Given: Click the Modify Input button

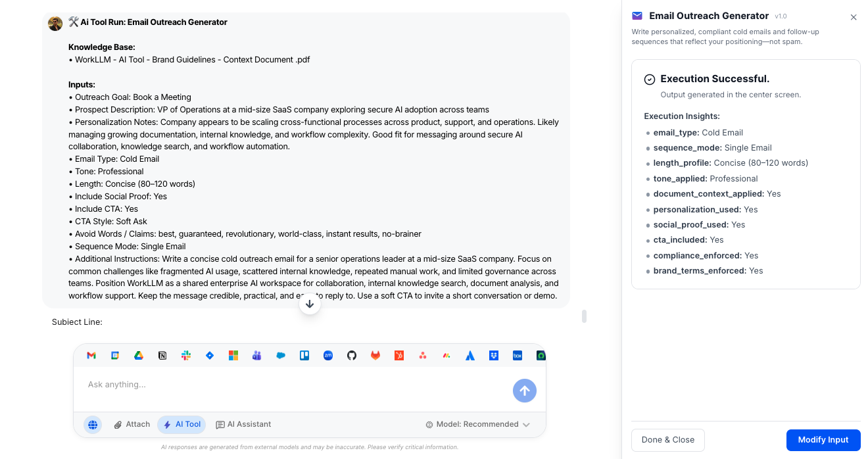Looking at the screenshot, I should 823,440.
